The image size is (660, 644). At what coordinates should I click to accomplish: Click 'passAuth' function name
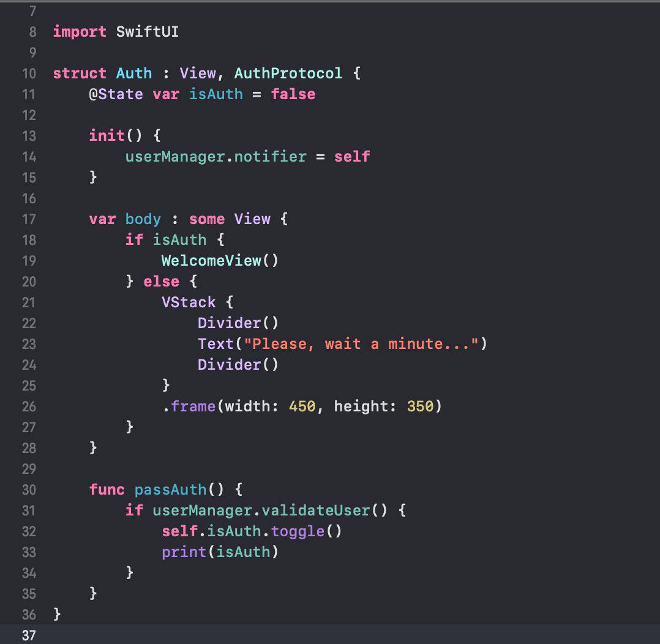coord(170,490)
